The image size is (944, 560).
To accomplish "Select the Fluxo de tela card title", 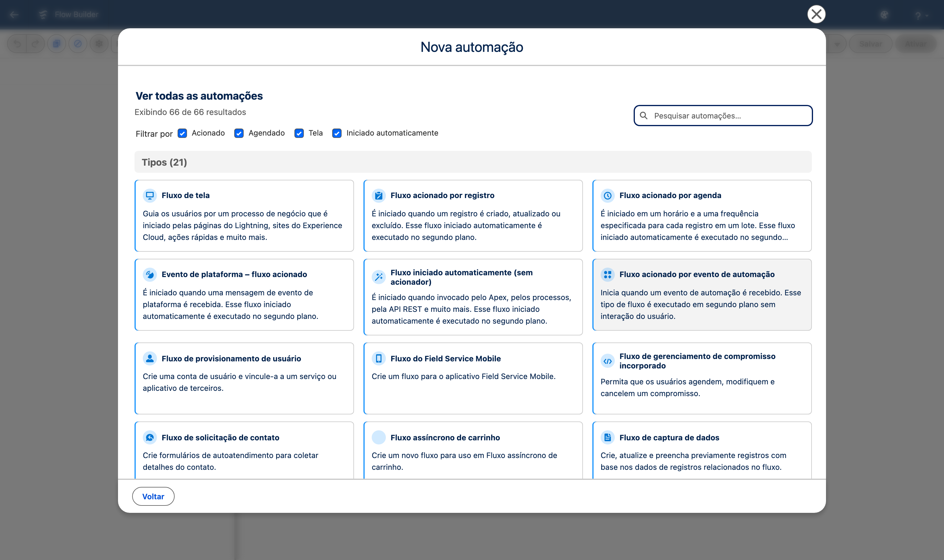I will pos(185,195).
